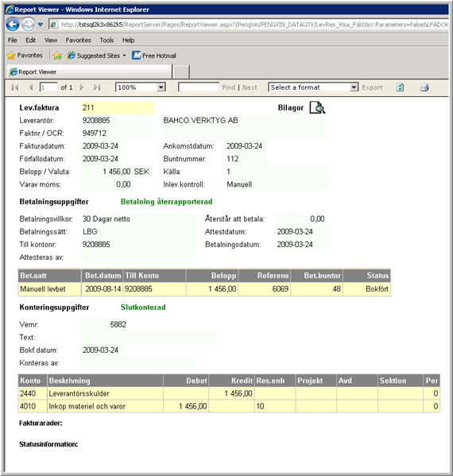Click the Free Hotmail link

click(154, 56)
